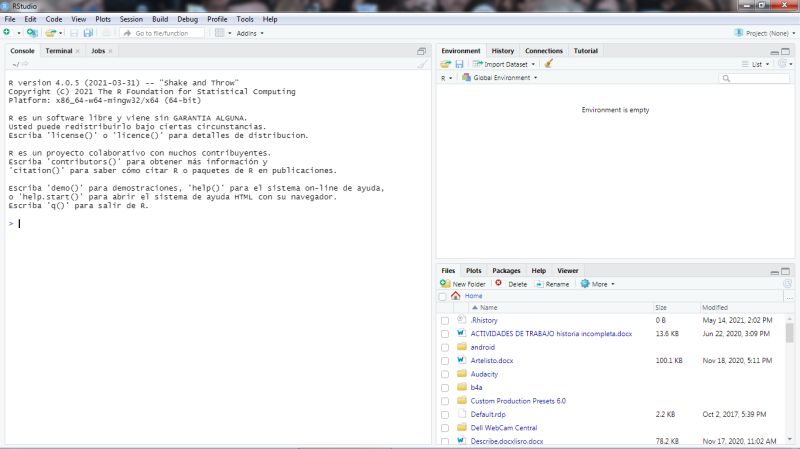Open the Addins dropdown

coord(250,33)
